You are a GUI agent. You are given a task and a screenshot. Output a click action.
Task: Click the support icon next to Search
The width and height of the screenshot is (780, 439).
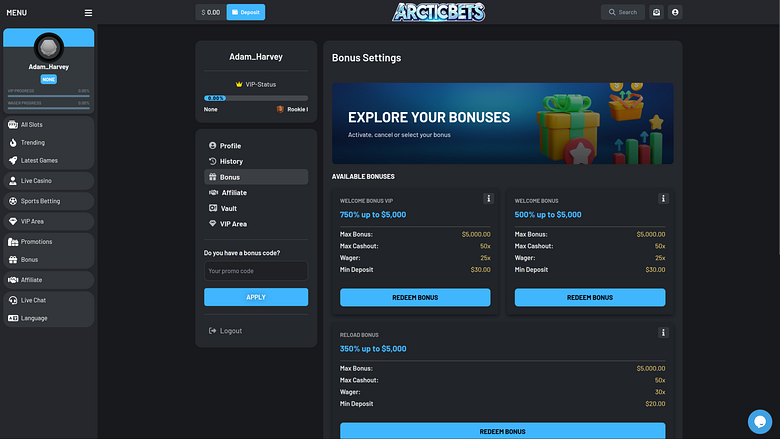pos(657,12)
